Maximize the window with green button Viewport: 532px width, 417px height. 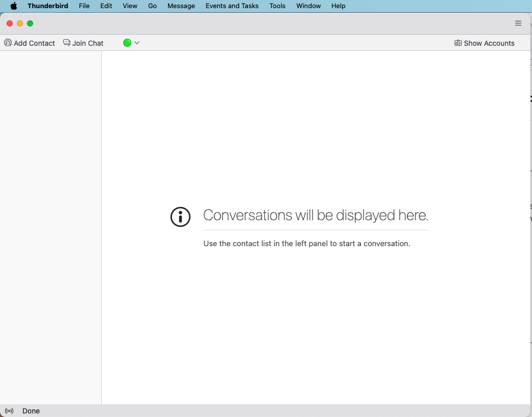pos(30,23)
